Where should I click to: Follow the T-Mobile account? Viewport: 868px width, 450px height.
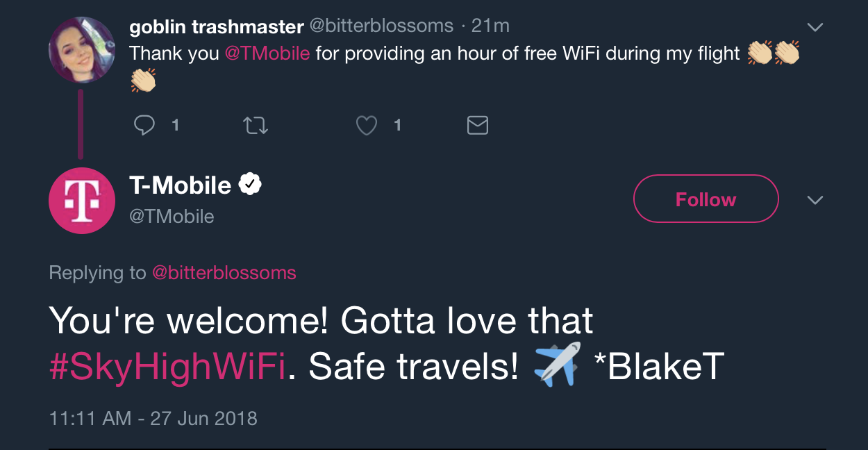[706, 199]
